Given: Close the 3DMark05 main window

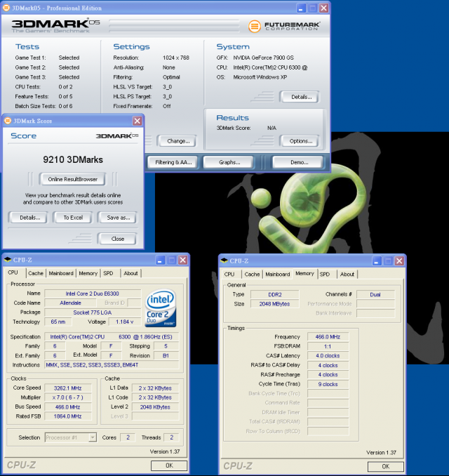Looking at the screenshot, I should 323,8.
